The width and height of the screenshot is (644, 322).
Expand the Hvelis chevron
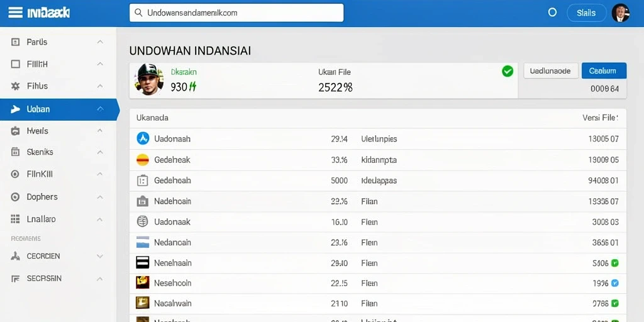point(100,131)
